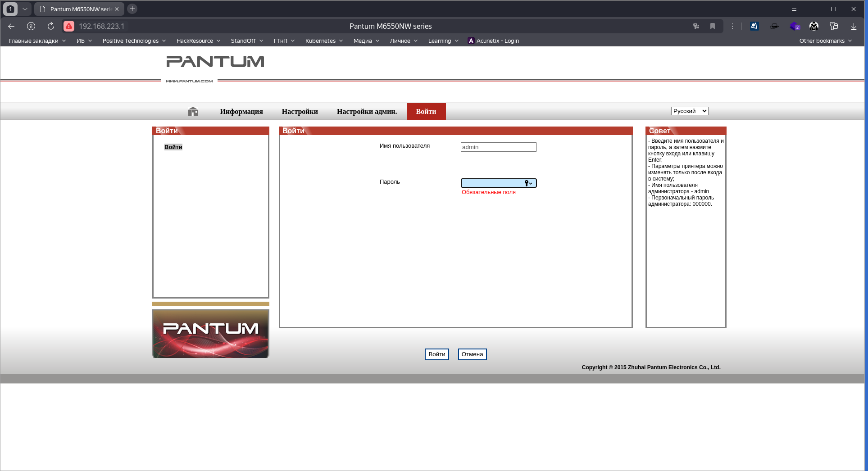
Task: Click the PANTUM logo at top
Action: coord(215,62)
